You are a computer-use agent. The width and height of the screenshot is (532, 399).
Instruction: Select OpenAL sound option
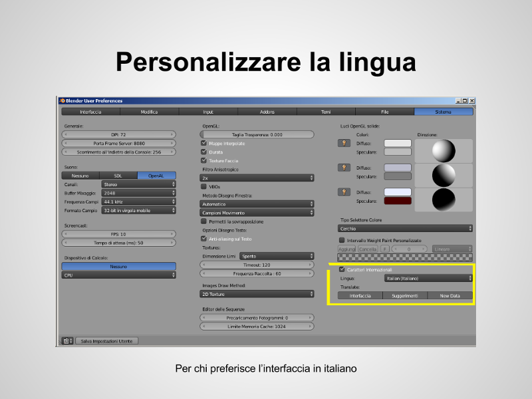tap(156, 176)
